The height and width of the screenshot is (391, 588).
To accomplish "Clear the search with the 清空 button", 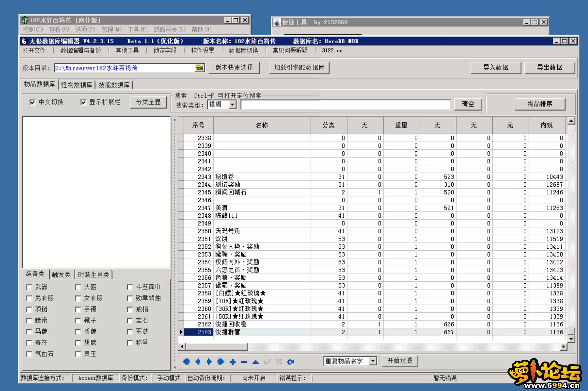I will point(468,104).
